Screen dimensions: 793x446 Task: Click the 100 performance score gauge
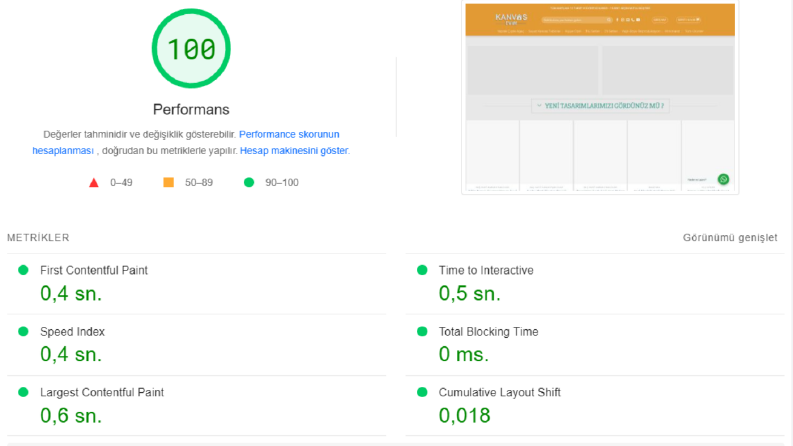coord(191,49)
